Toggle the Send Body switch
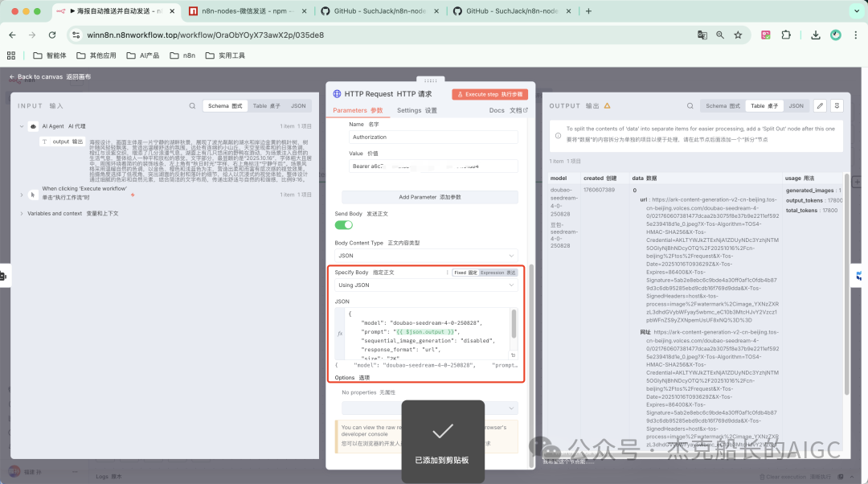Viewport: 868px width, 484px height. 344,225
